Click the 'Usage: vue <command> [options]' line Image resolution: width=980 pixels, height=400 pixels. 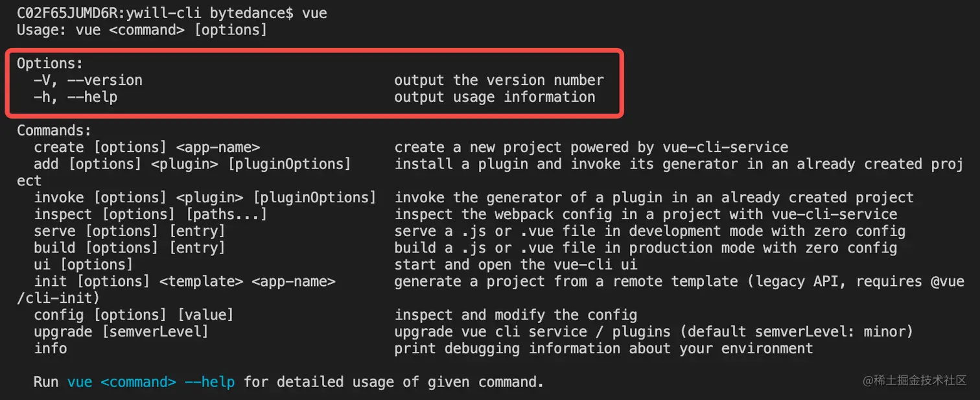(x=142, y=30)
